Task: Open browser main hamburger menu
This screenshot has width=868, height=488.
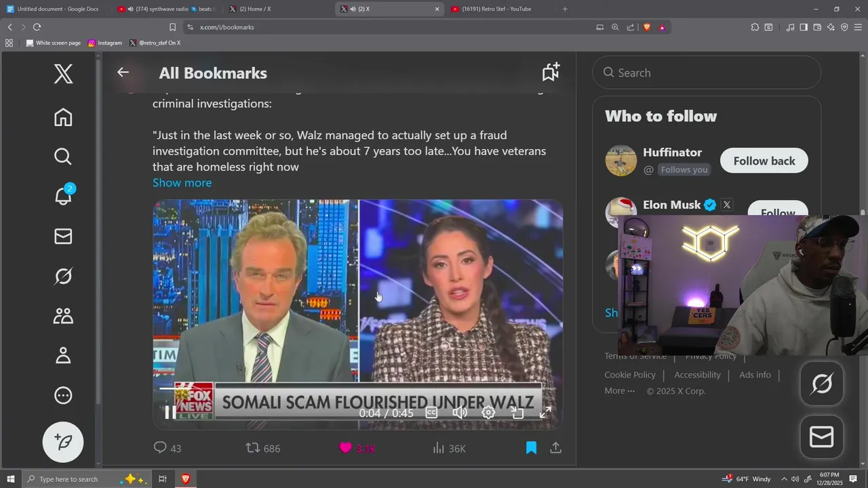Action: click(x=859, y=27)
